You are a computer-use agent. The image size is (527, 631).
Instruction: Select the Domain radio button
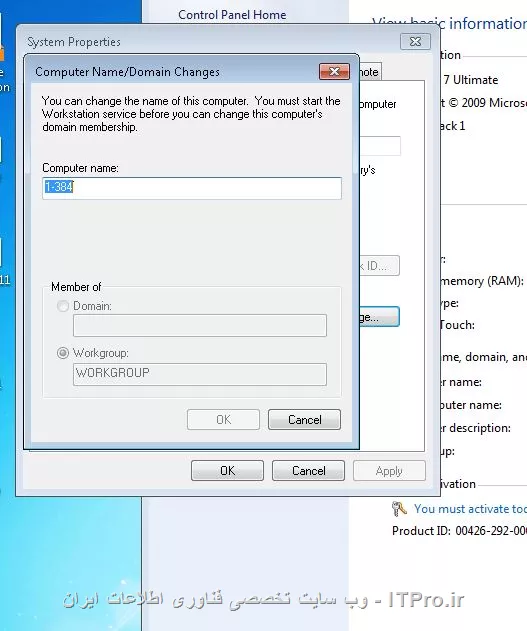[x=63, y=306]
